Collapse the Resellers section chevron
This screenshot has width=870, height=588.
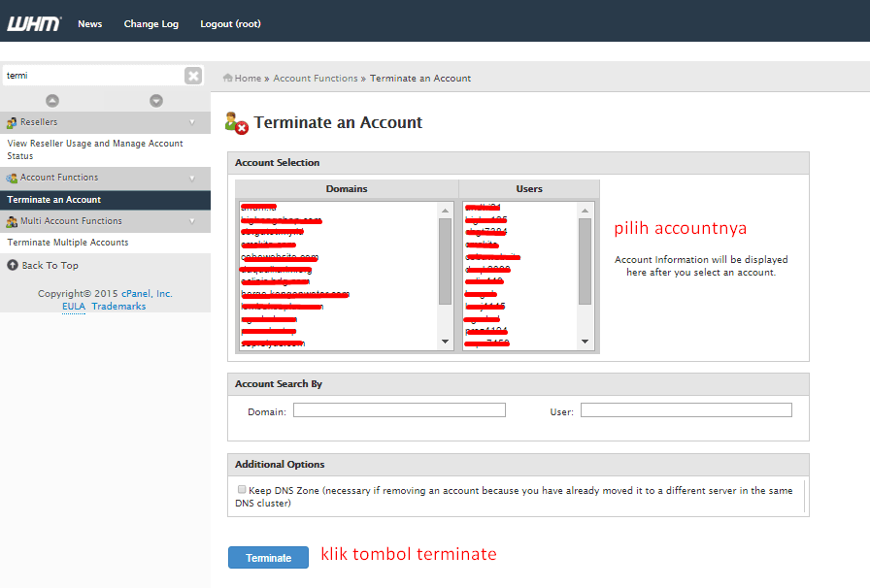point(192,122)
